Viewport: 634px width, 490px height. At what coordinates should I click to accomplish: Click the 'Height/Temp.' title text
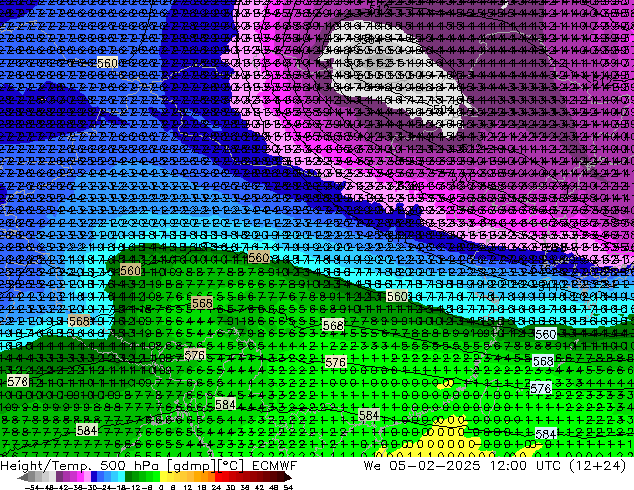[46, 465]
